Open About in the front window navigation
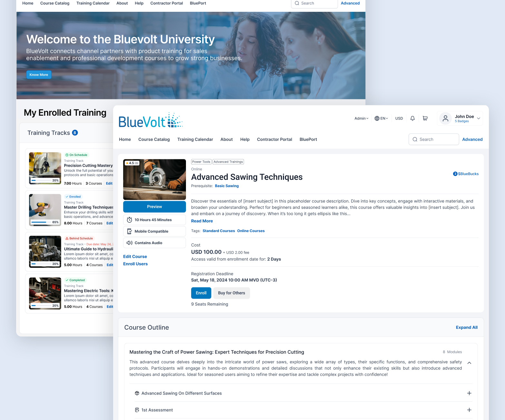505x420 pixels. (x=227, y=140)
